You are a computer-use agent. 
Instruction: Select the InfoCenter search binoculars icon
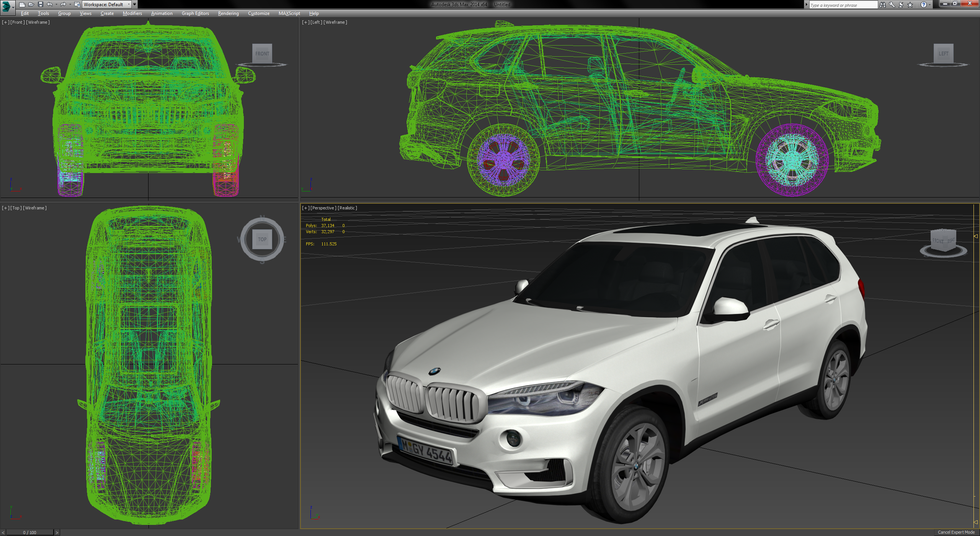883,5
